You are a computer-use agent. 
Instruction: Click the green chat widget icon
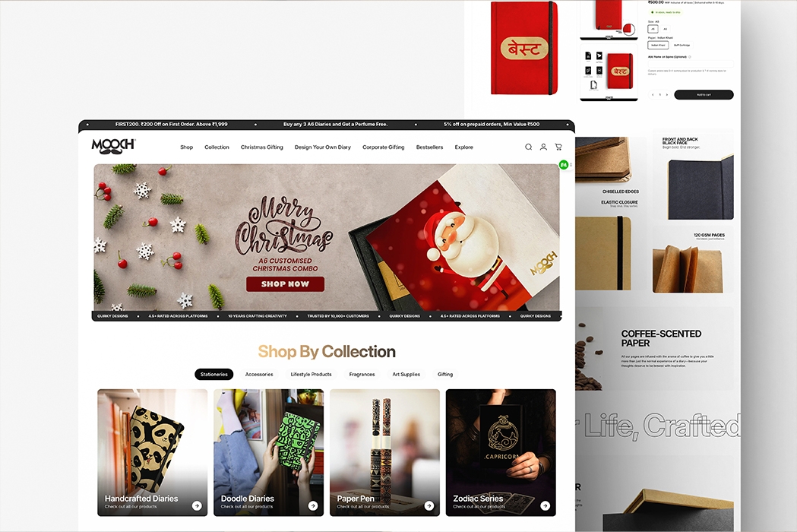564,165
